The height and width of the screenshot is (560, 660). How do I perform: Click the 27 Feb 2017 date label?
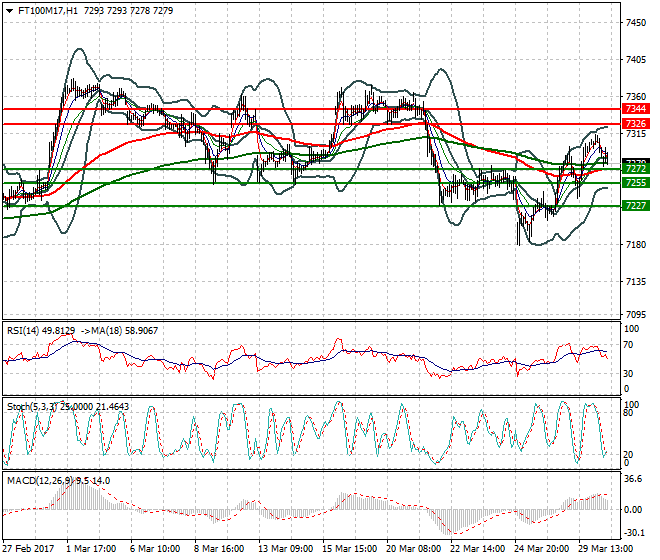click(x=28, y=549)
